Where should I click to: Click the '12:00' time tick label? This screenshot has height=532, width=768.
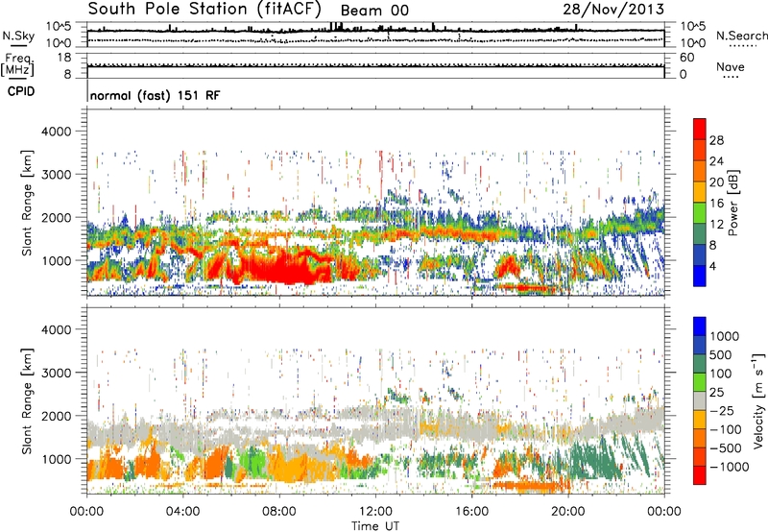(x=375, y=512)
